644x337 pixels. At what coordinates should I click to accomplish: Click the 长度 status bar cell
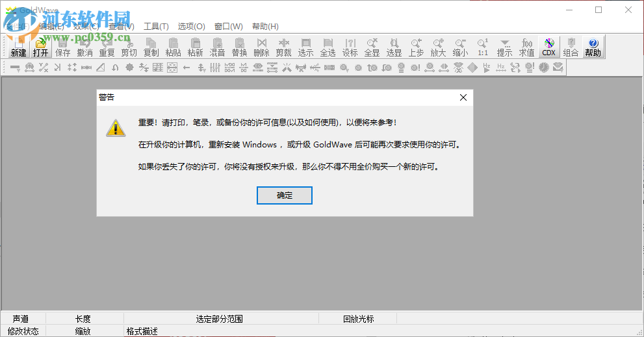click(83, 319)
